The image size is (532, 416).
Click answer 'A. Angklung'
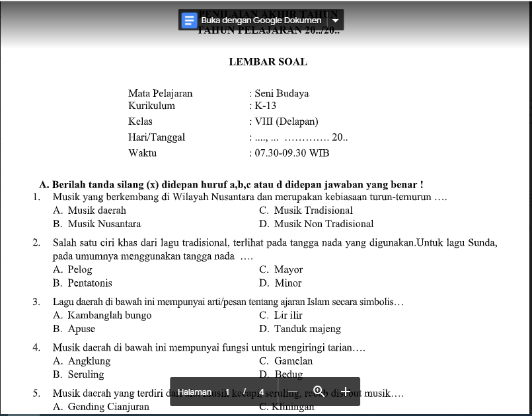point(81,361)
